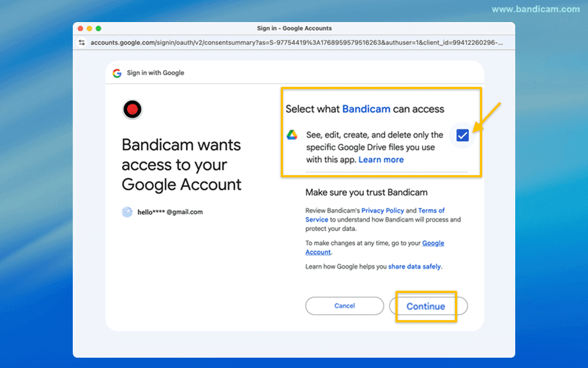Toggle the Google Drive access checkbox
This screenshot has height=368, width=588.
[462, 135]
